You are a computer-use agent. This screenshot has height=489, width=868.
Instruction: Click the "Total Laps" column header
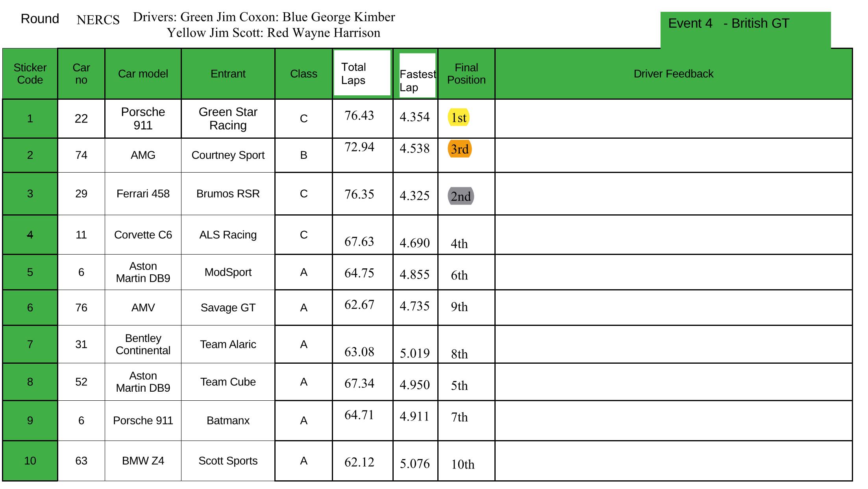point(362,73)
